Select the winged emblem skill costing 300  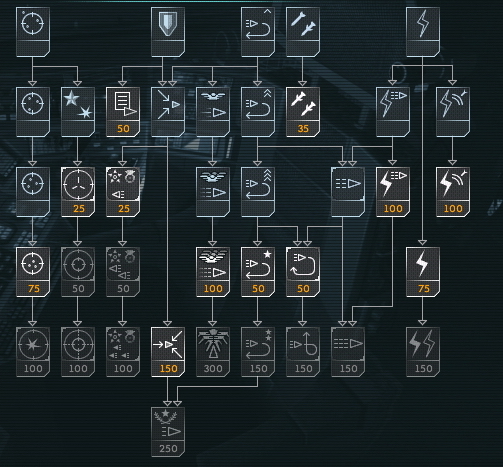(213, 352)
